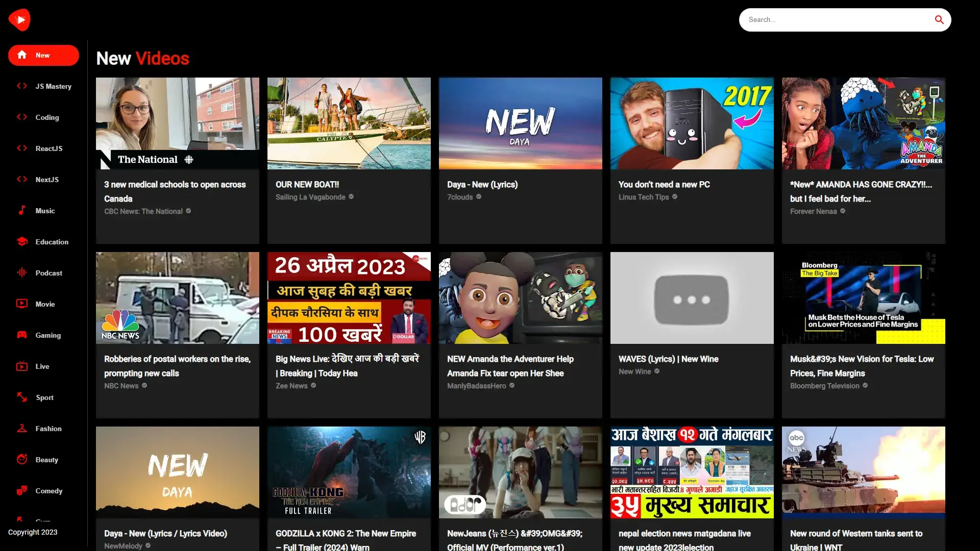Click the code icon beside Coding
The height and width of the screenshot is (551, 980).
click(x=22, y=117)
